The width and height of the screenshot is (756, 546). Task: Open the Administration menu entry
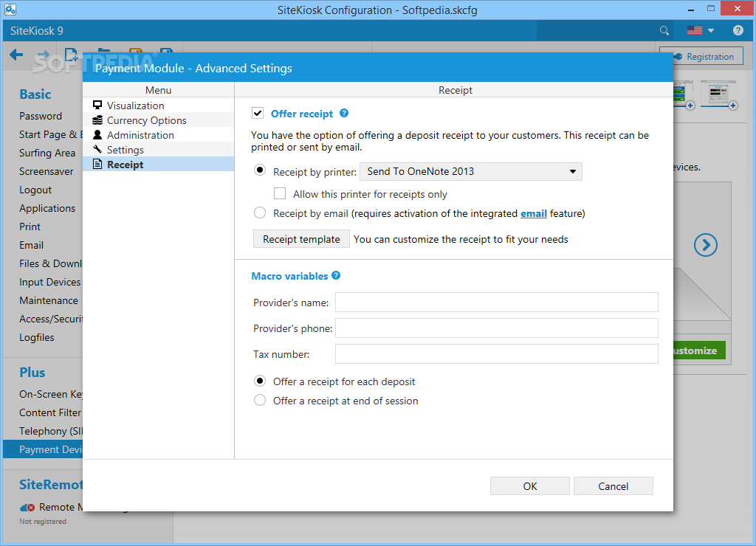[x=158, y=135]
